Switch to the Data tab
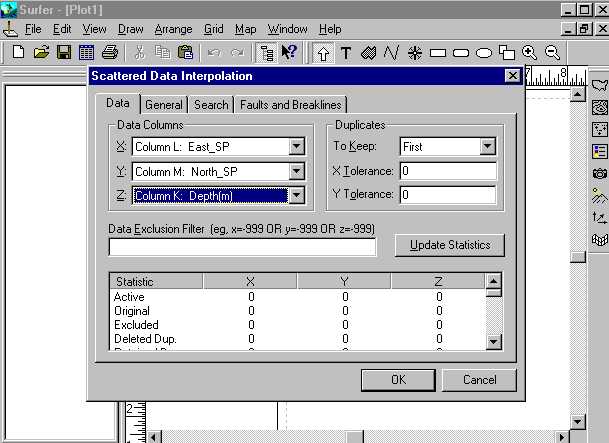The height and width of the screenshot is (443, 609). pos(118,103)
